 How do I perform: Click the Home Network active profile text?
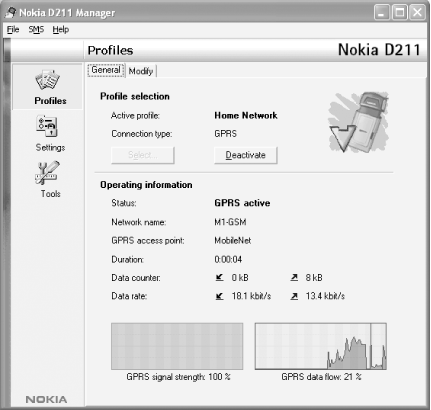click(246, 115)
